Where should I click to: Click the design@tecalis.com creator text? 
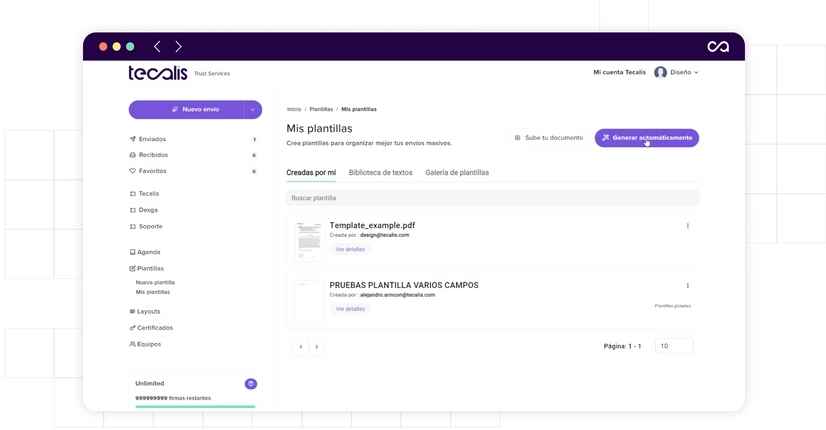[x=385, y=235]
